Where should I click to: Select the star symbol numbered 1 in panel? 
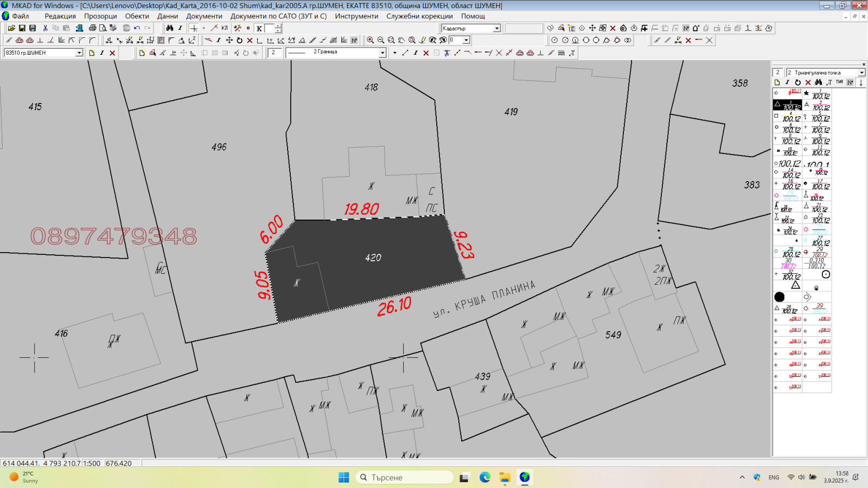(x=816, y=94)
